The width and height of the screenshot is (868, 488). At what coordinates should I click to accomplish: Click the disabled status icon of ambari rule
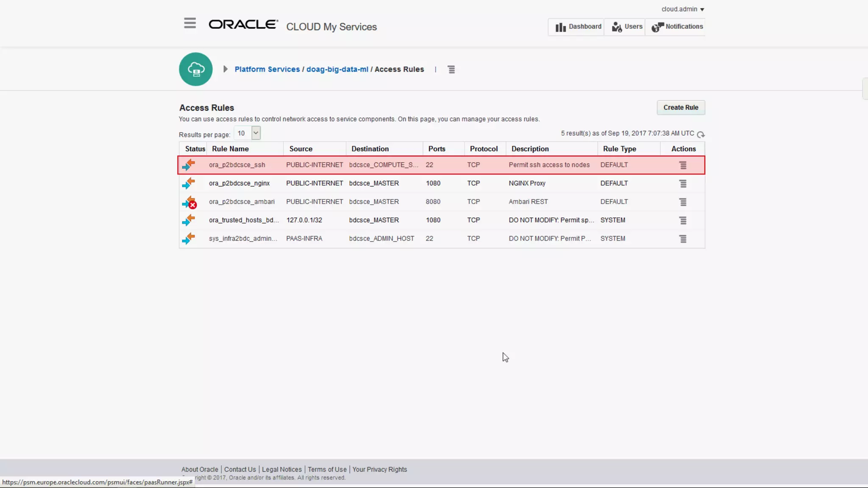189,202
